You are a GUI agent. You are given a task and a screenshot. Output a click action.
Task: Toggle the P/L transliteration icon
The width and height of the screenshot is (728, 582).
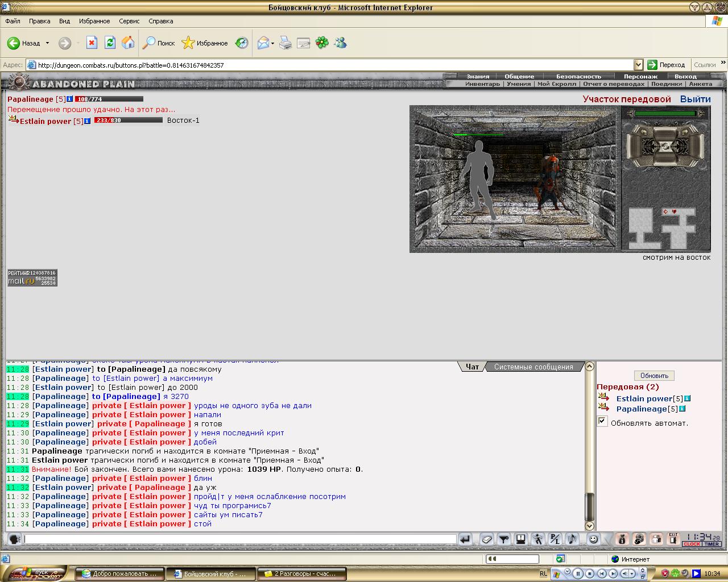(555, 539)
